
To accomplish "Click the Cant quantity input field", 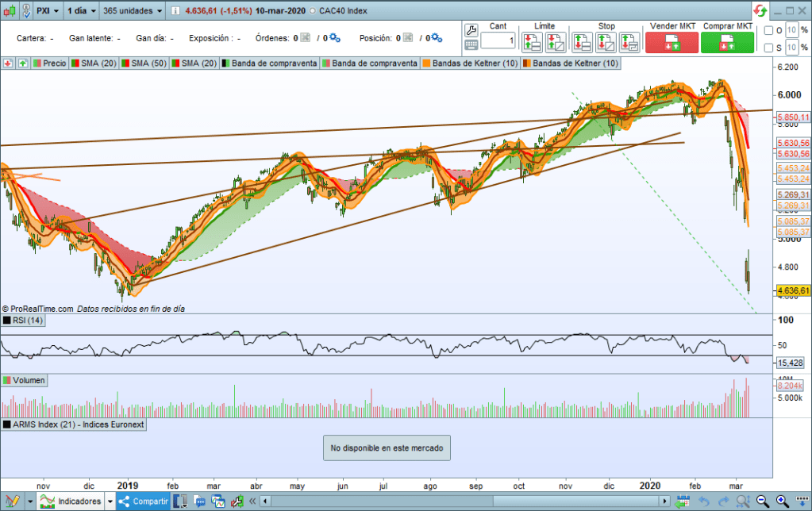I will 498,40.
